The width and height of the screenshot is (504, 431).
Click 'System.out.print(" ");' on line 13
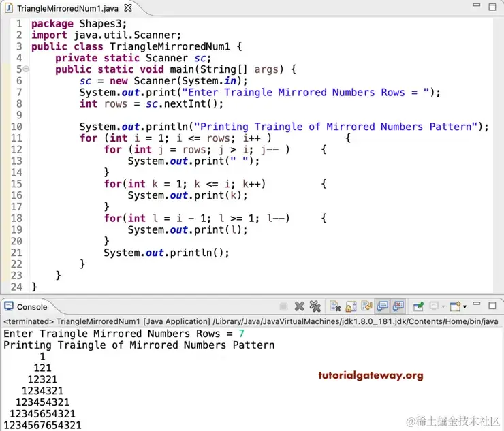[x=193, y=161]
